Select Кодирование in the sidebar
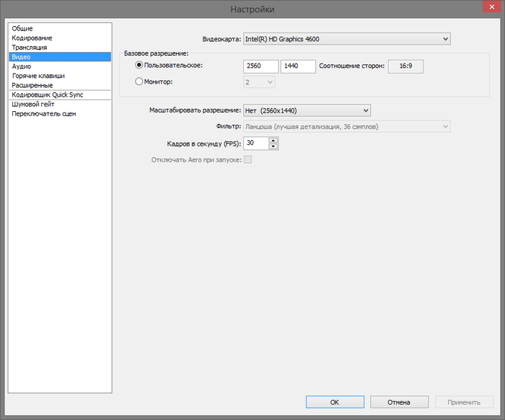The image size is (505, 420). pos(32,38)
